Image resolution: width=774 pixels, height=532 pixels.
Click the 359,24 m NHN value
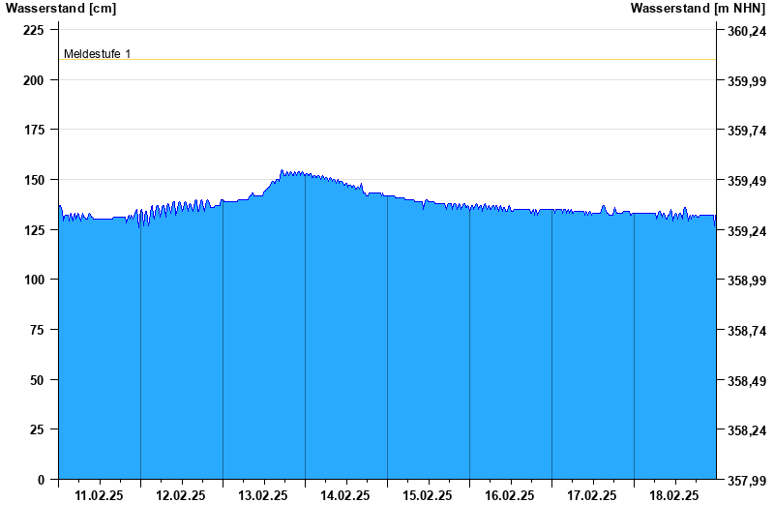tap(747, 231)
